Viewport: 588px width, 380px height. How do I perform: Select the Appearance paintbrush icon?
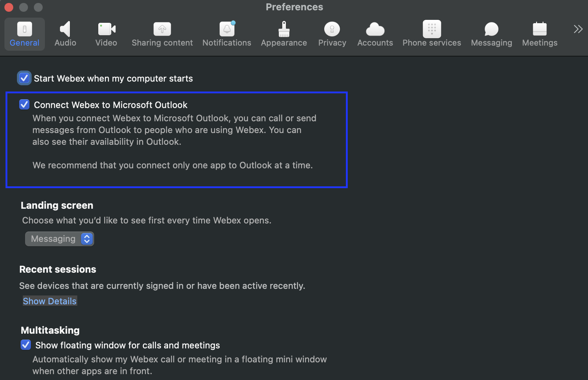tap(284, 29)
